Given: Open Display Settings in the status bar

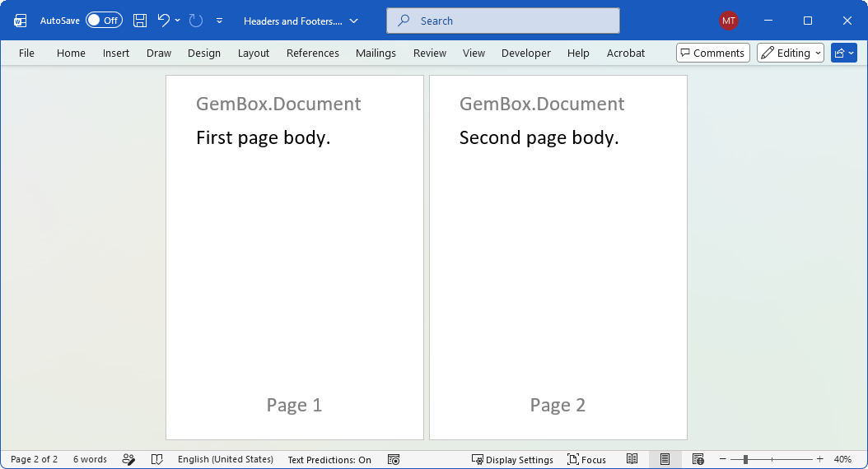Looking at the screenshot, I should (512, 460).
